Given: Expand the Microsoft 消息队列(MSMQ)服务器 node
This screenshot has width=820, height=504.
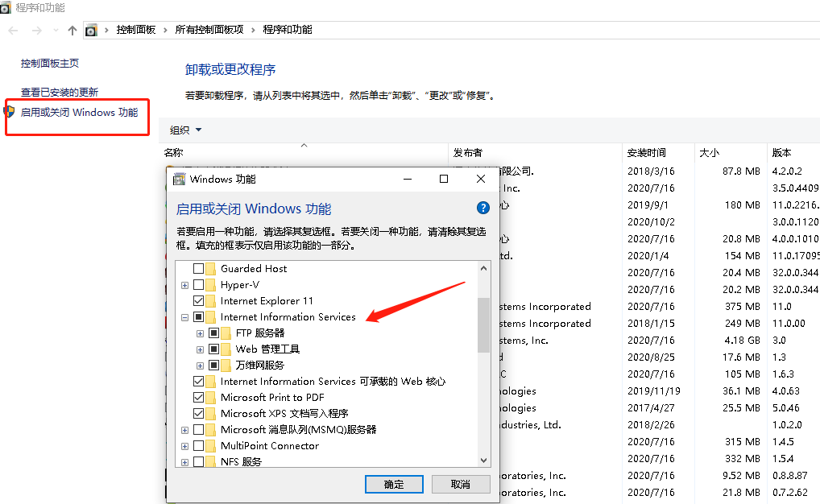Looking at the screenshot, I should pyautogui.click(x=184, y=430).
